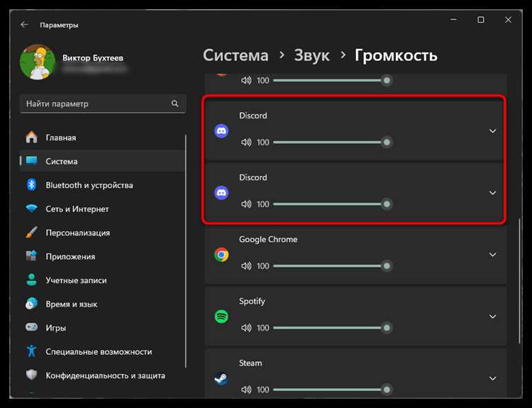Open Персонализация settings

102,233
